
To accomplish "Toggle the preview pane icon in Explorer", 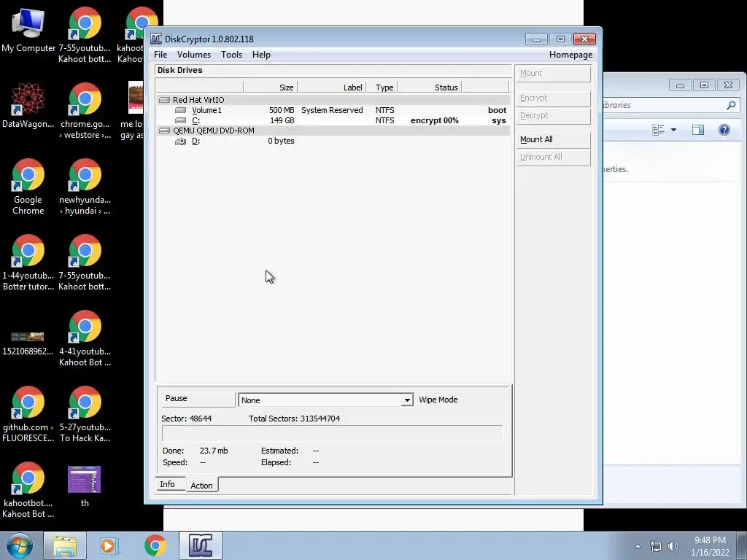I will [698, 130].
